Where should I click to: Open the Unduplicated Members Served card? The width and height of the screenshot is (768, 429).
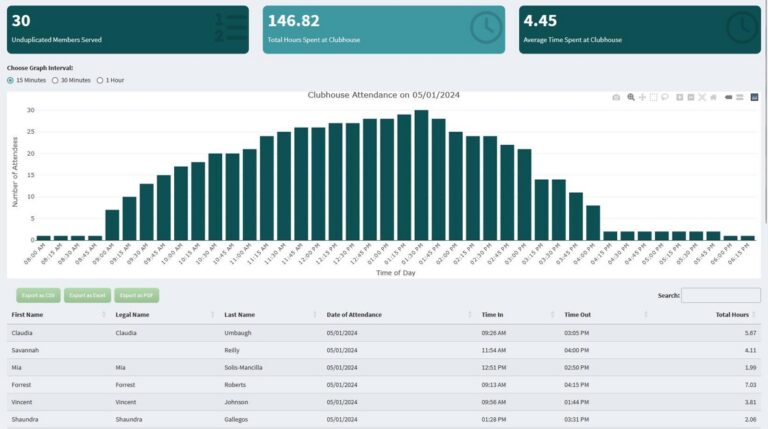(128, 29)
